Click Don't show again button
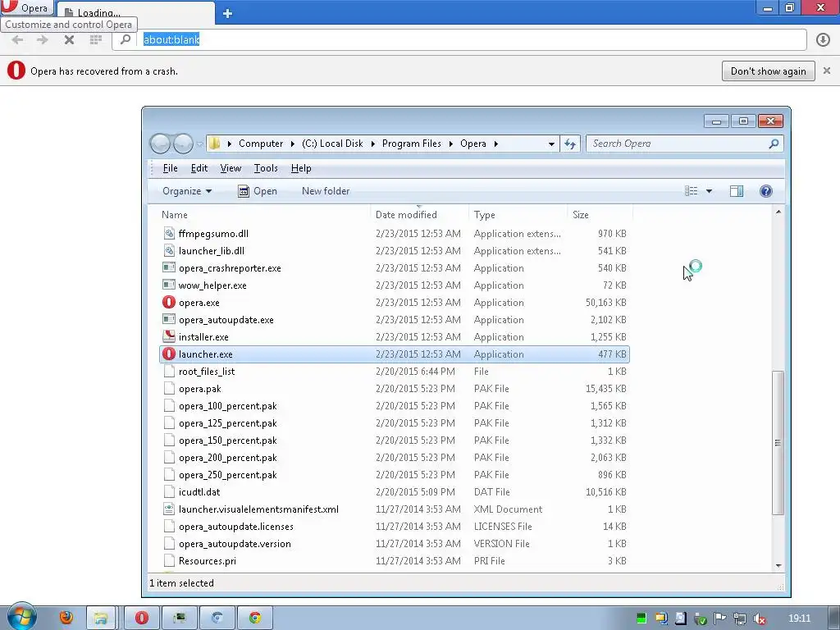Image resolution: width=840 pixels, height=630 pixels. 768,71
